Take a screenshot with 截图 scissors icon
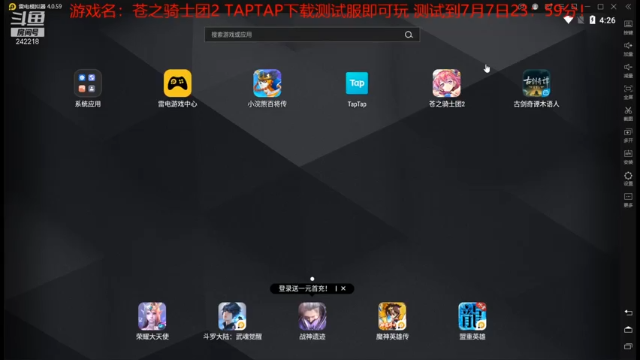This screenshot has width=640, height=360. tap(628, 113)
